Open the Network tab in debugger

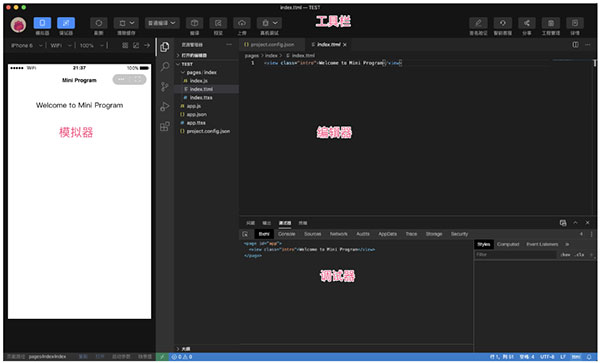[339, 234]
